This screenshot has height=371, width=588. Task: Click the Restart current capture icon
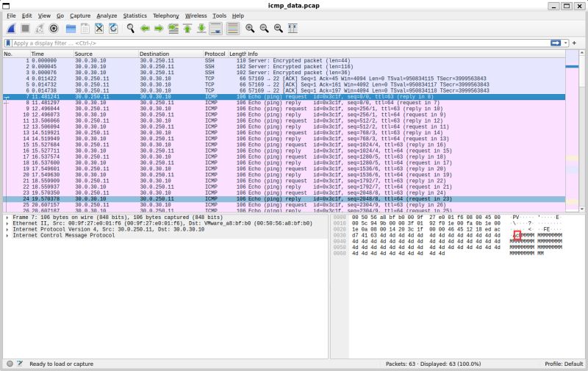(40, 29)
